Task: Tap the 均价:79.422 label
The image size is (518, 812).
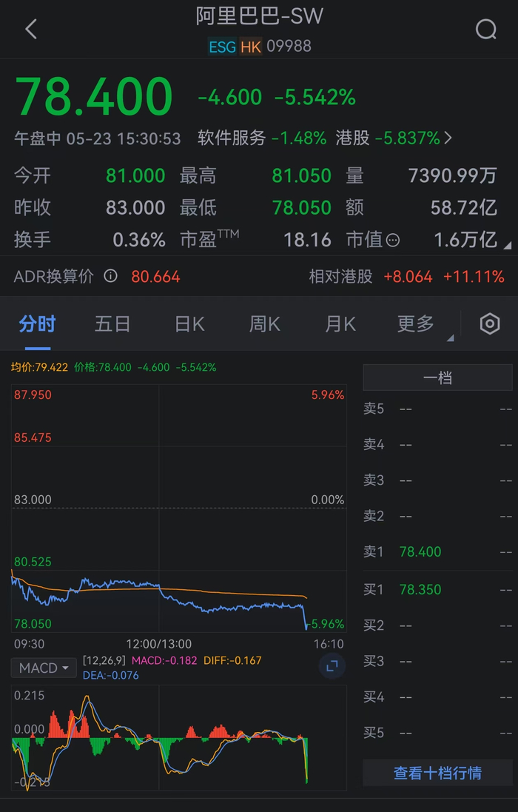Action: (x=39, y=367)
